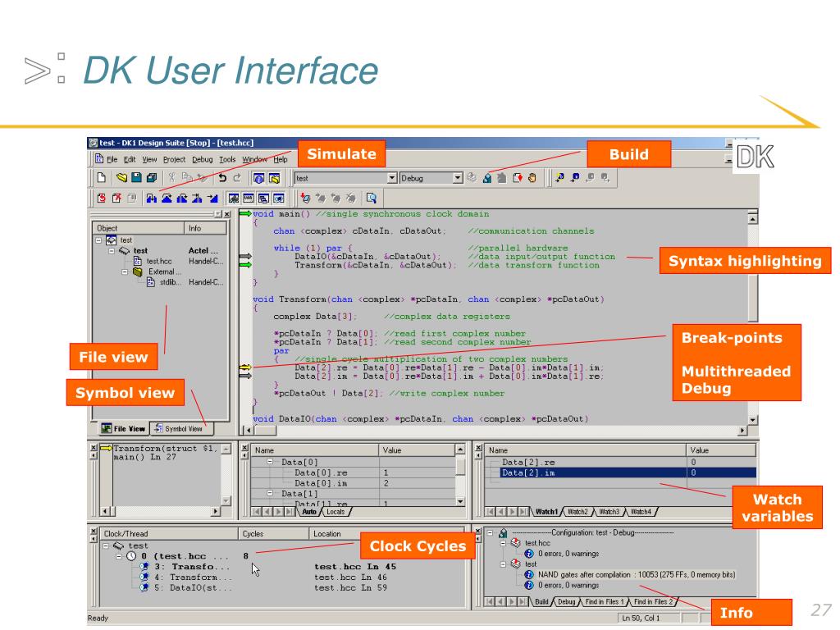Click the New file toolbar icon
840x630 pixels.
(x=101, y=178)
